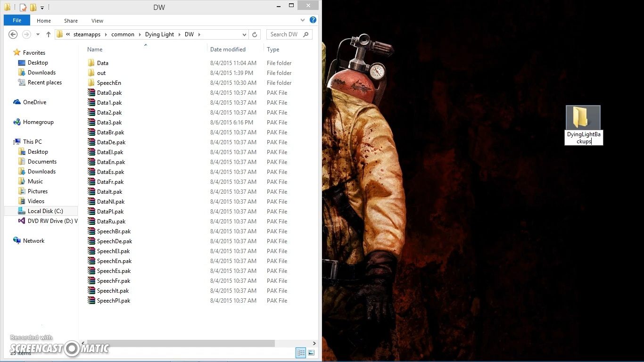Select the Data3.pak archive icon

[x=91, y=123]
